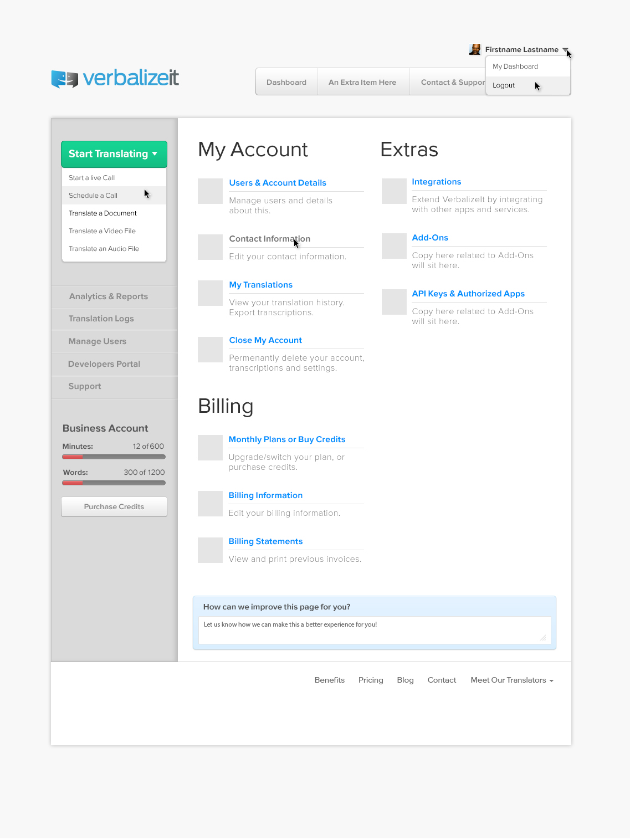Go to Analytics & Reports
The image size is (630, 840).
114,296
